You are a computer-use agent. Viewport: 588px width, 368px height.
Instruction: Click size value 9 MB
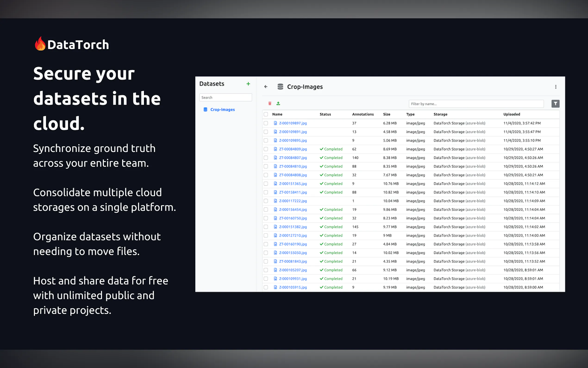point(387,235)
